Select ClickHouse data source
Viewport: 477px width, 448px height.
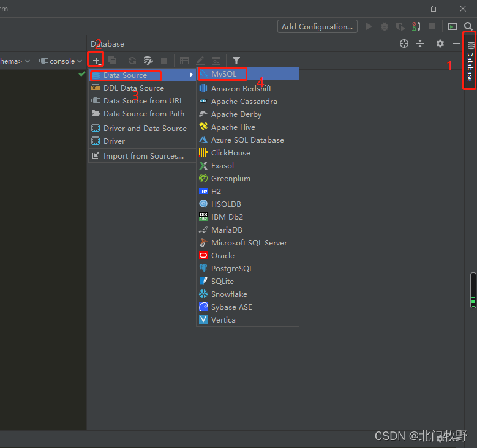tap(247, 152)
